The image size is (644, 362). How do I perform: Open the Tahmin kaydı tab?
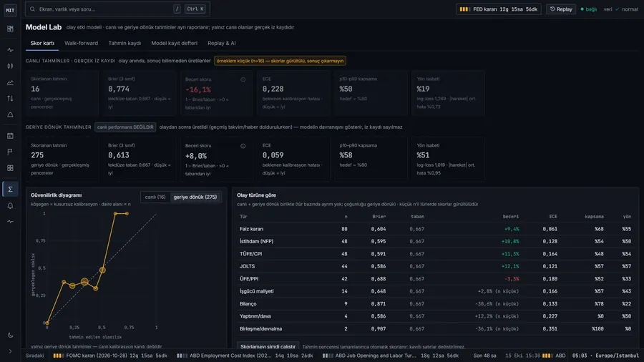coord(125,43)
